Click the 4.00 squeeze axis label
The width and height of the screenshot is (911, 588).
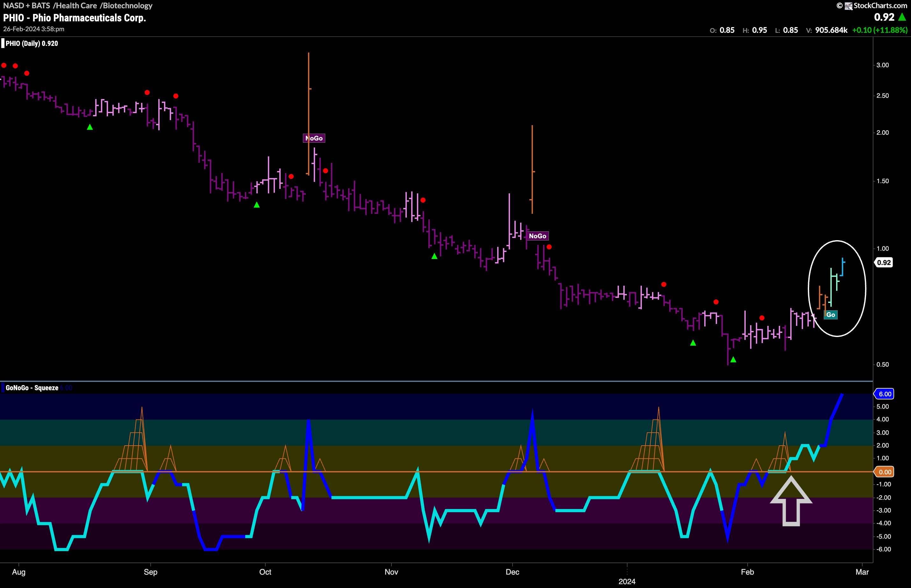click(882, 419)
